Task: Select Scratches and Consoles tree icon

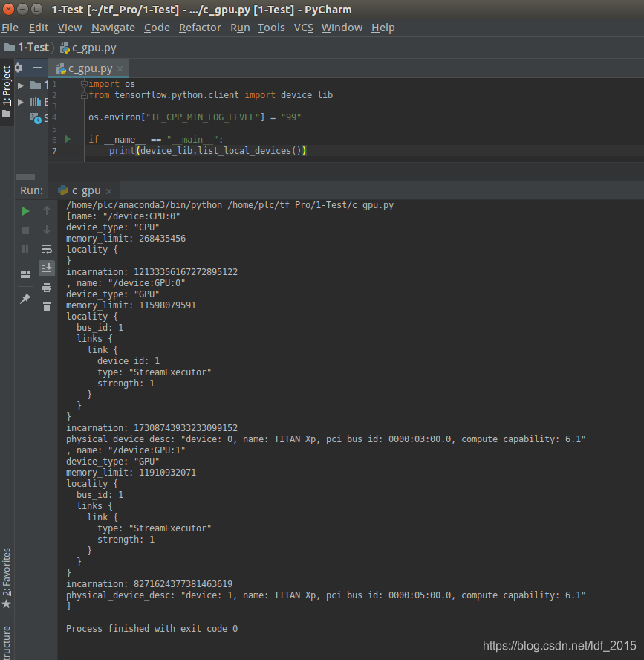Action: click(36, 118)
